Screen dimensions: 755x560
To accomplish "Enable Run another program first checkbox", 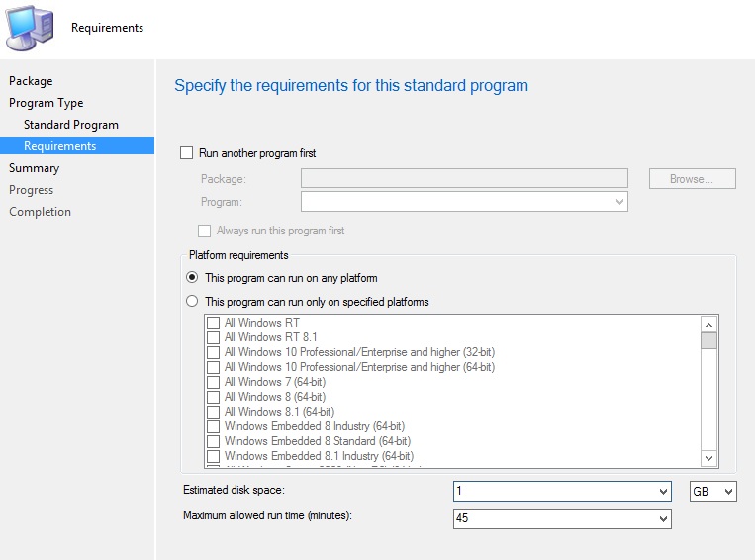I will [187, 153].
